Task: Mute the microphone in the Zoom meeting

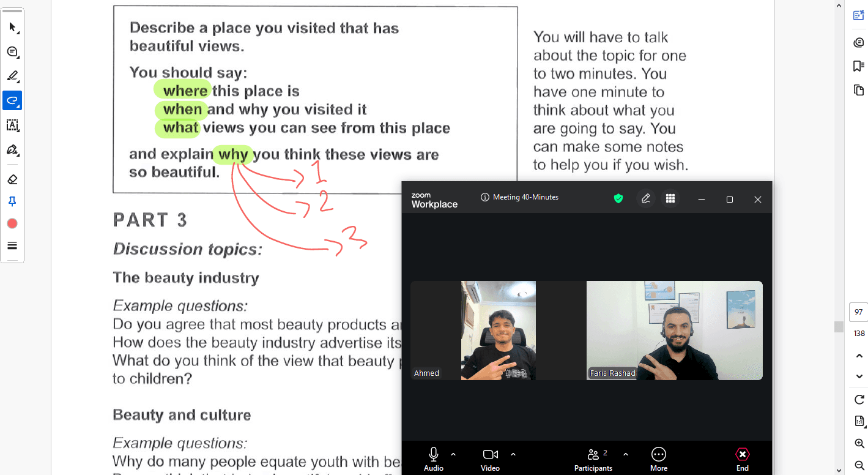Action: click(433, 454)
